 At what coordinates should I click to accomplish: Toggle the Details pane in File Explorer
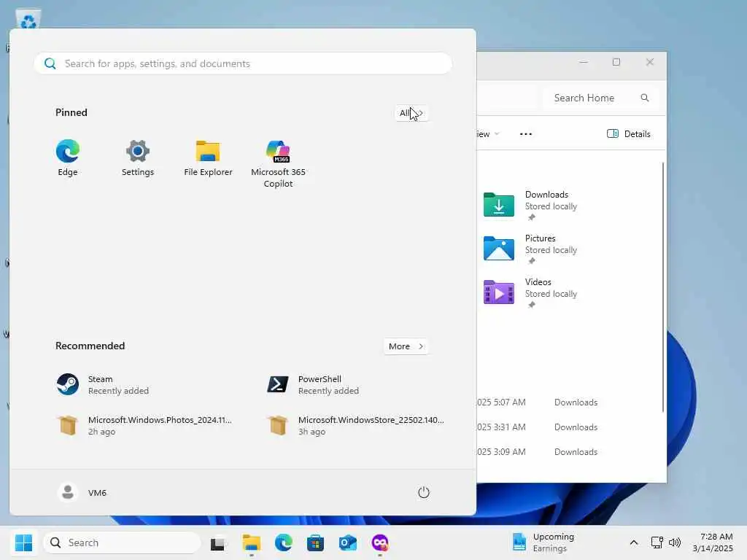click(628, 134)
